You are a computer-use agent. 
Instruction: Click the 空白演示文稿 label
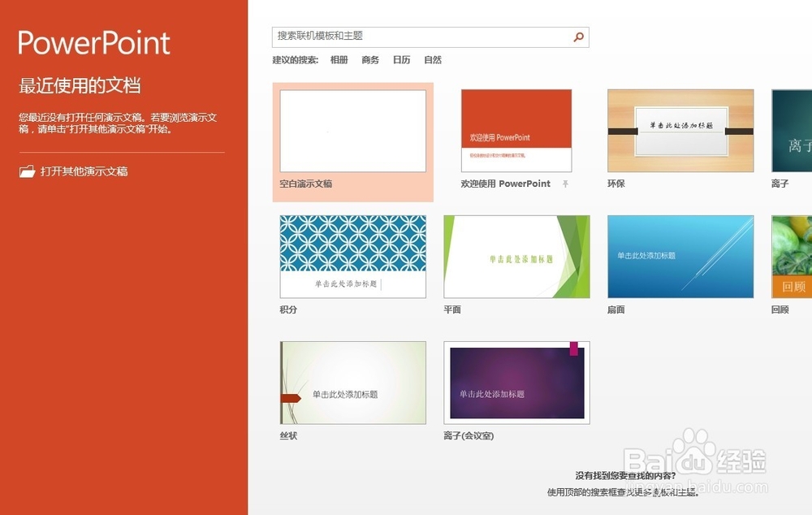[306, 184]
